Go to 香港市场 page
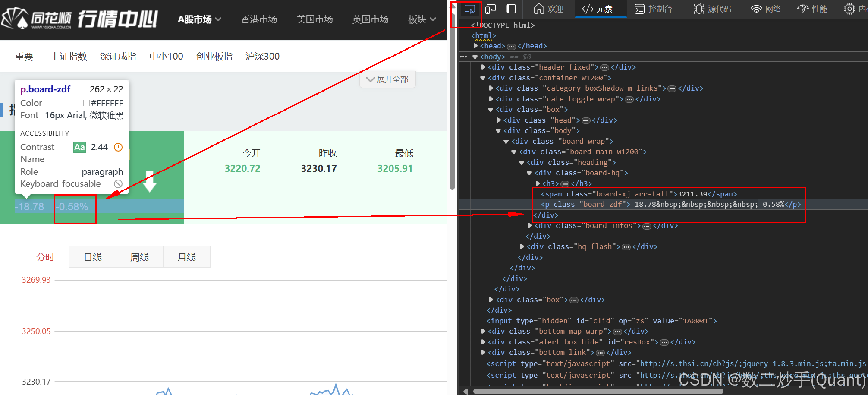 (259, 19)
